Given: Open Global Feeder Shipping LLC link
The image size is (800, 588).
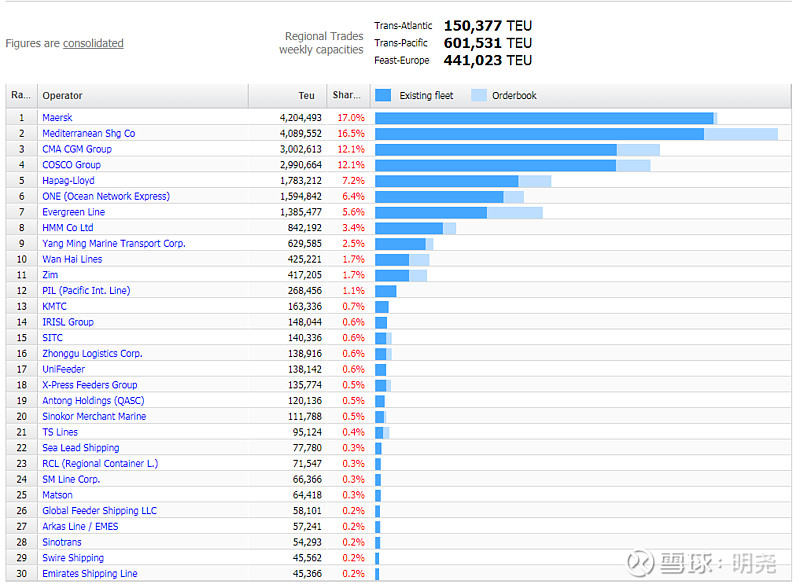Looking at the screenshot, I should coord(99,510).
